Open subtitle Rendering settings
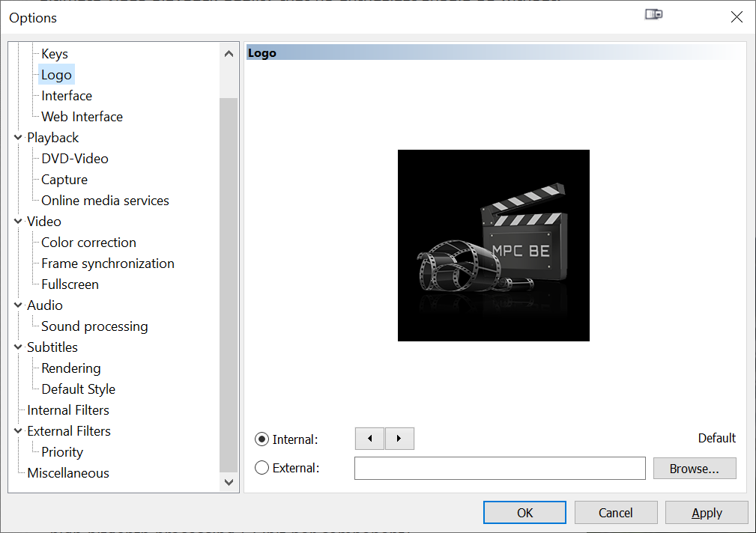756x533 pixels. point(71,368)
